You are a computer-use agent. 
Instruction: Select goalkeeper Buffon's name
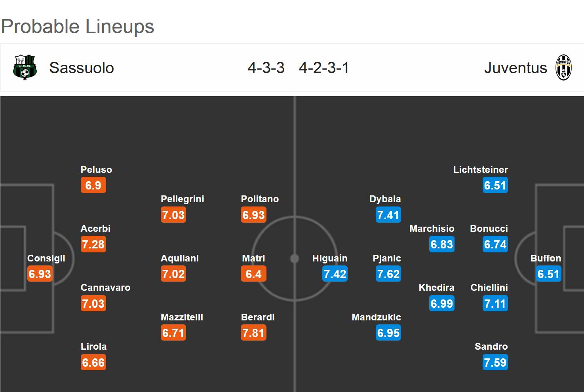pos(546,258)
